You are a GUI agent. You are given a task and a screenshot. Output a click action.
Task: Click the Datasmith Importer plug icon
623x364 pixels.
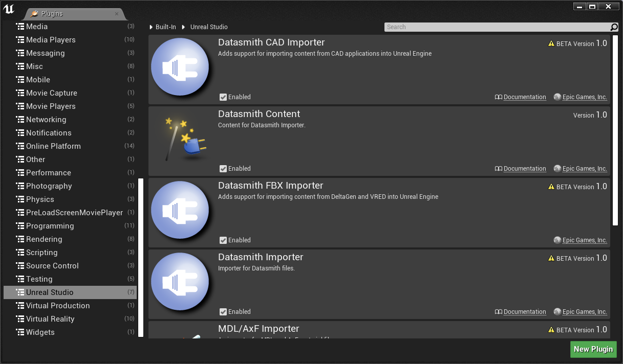click(180, 282)
